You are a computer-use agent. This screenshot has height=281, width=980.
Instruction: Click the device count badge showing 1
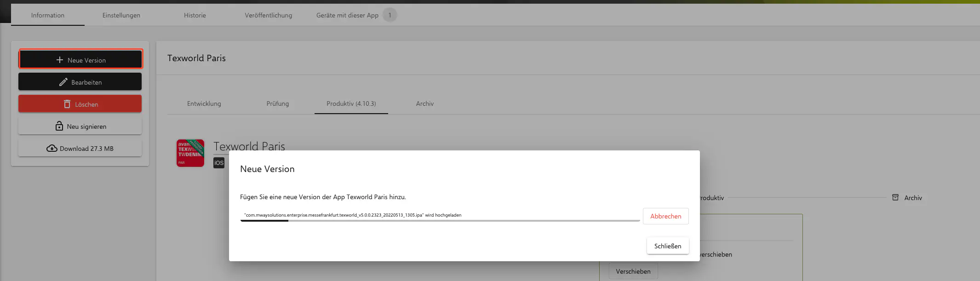[390, 15]
